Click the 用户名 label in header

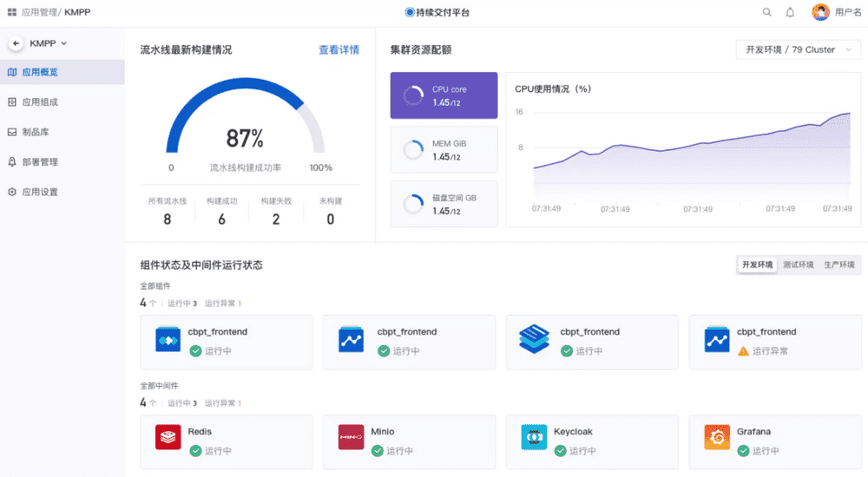click(x=847, y=12)
